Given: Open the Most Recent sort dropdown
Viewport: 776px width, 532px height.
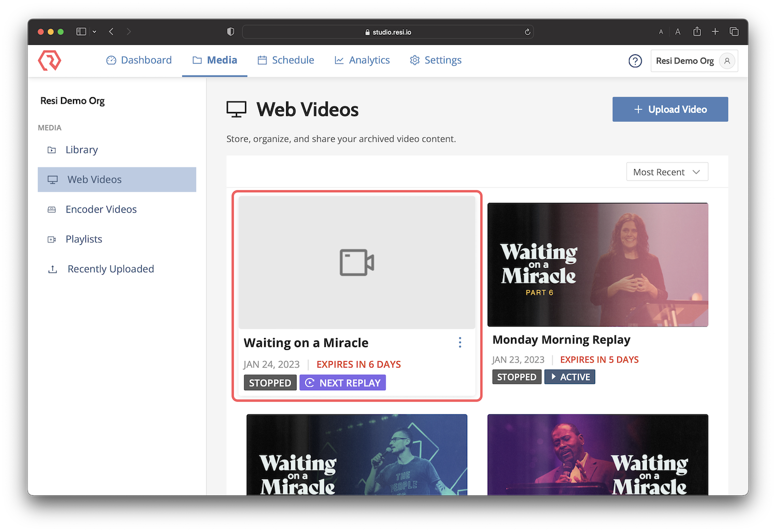Looking at the screenshot, I should coord(667,172).
